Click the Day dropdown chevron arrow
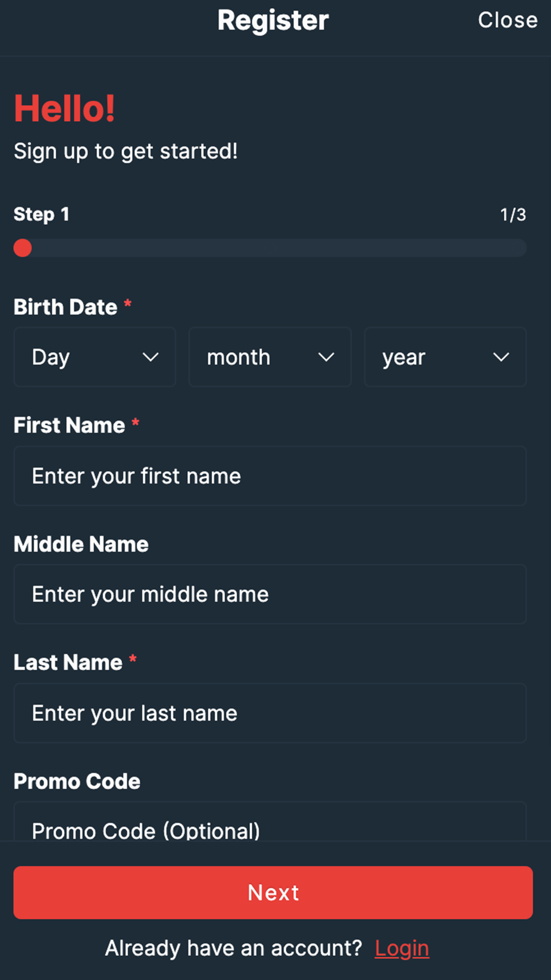The image size is (551, 980). point(150,357)
